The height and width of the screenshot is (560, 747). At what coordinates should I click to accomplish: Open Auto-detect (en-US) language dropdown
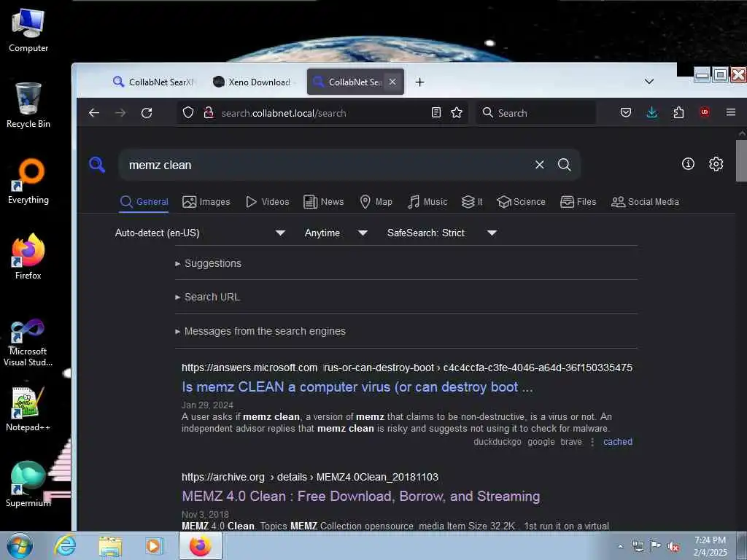(x=200, y=233)
